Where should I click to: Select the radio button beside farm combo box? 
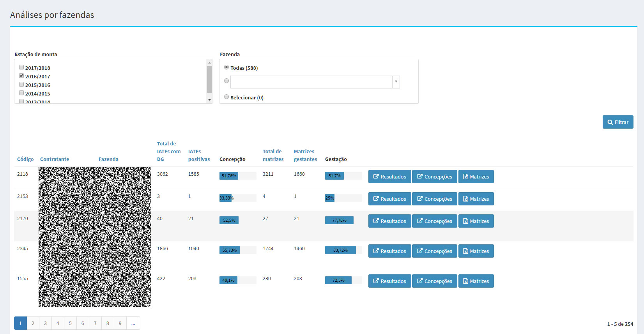point(226,81)
